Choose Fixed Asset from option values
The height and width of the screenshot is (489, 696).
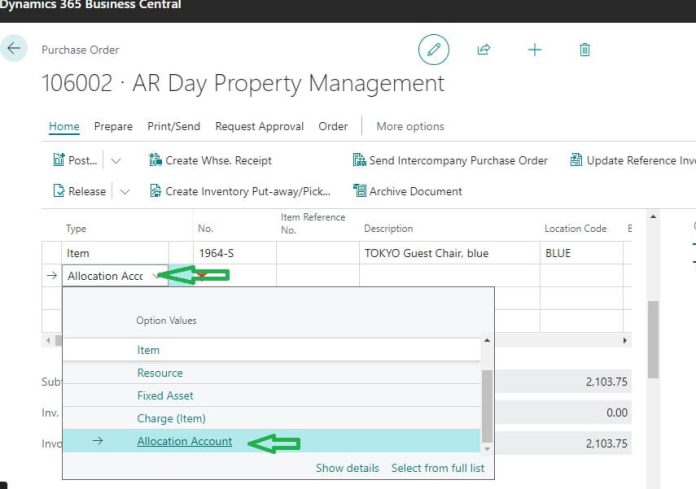click(165, 395)
